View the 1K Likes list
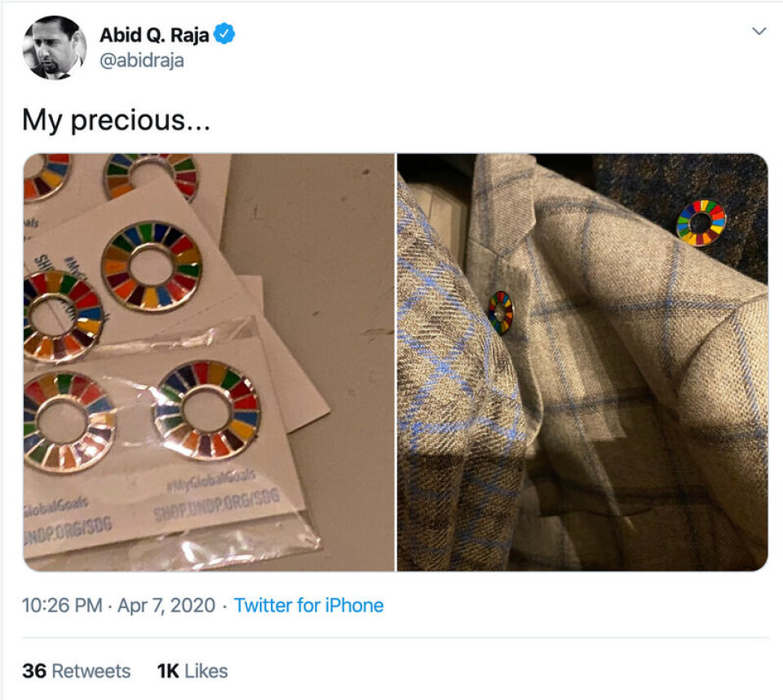This screenshot has height=700, width=783. [x=192, y=671]
